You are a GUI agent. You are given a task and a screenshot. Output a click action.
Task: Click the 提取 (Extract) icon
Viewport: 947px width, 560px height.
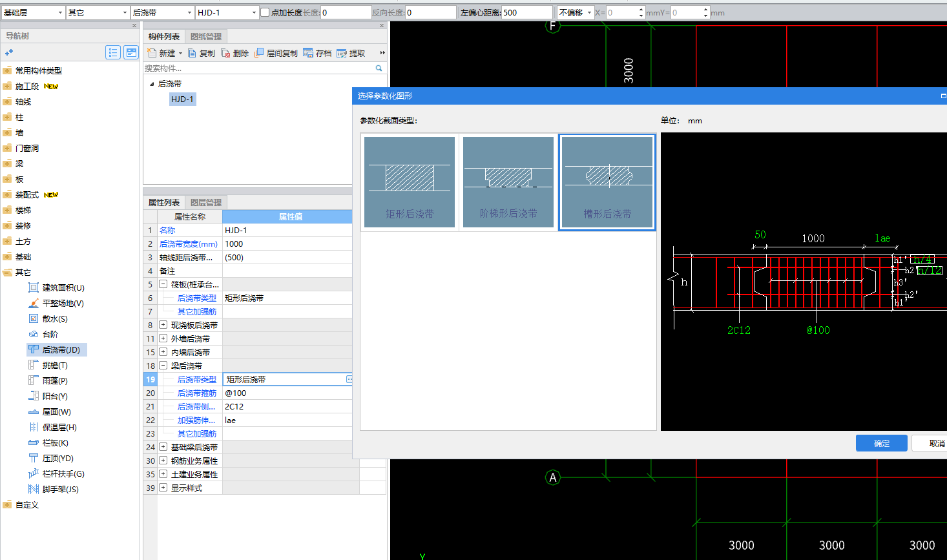342,53
